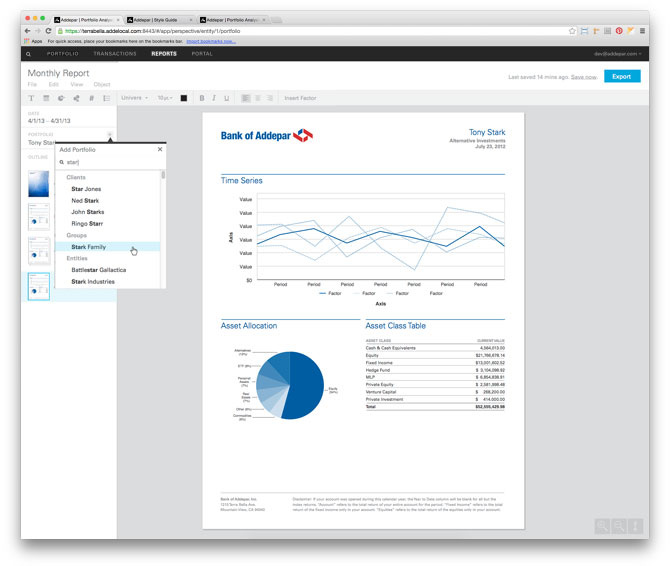Screen dimensions: 670x566
Task: Click the list formatting icon
Action: (x=106, y=98)
